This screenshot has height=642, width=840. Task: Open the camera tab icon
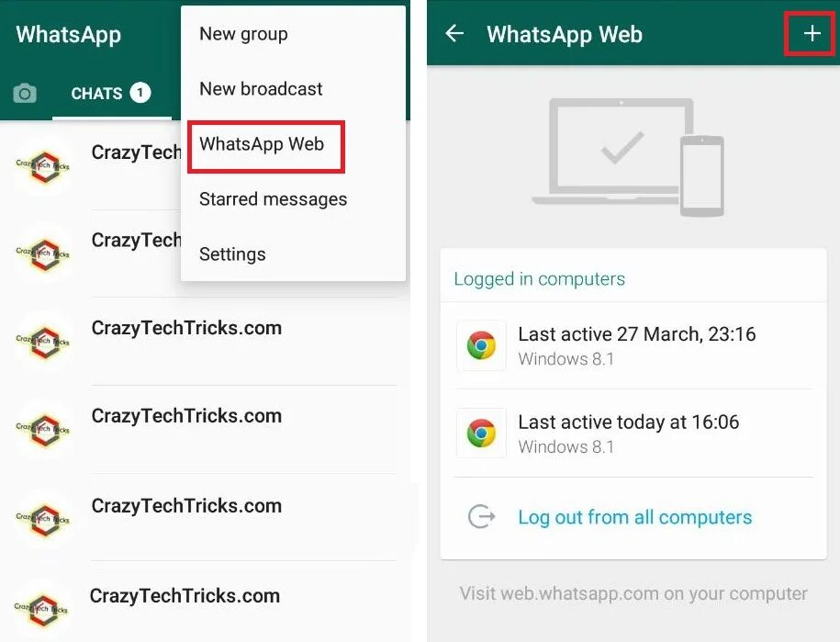click(25, 94)
